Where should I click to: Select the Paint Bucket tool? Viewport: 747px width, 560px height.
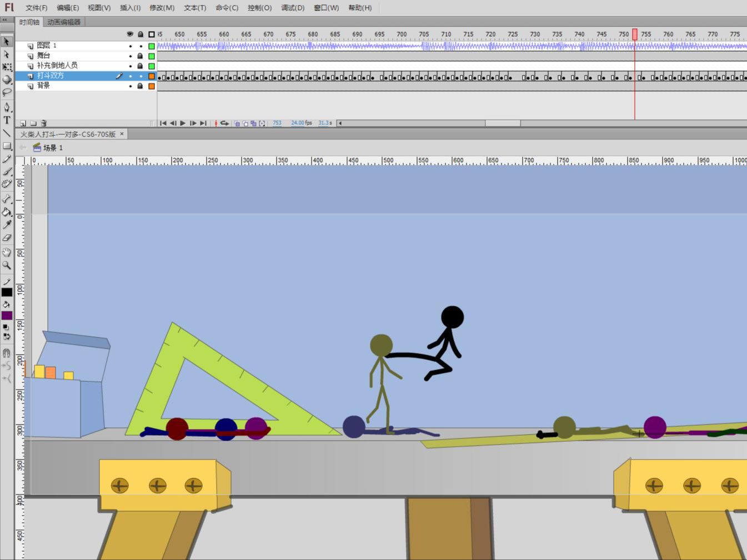pos(7,211)
